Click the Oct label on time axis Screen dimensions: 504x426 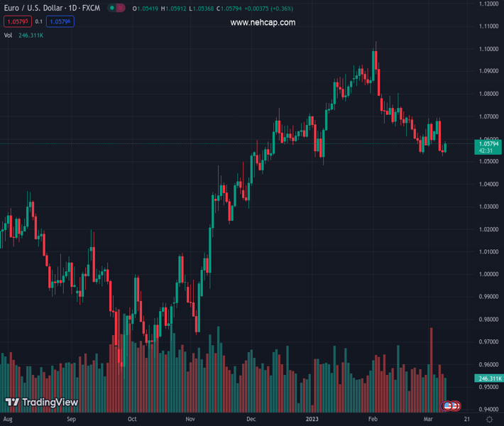pos(132,420)
